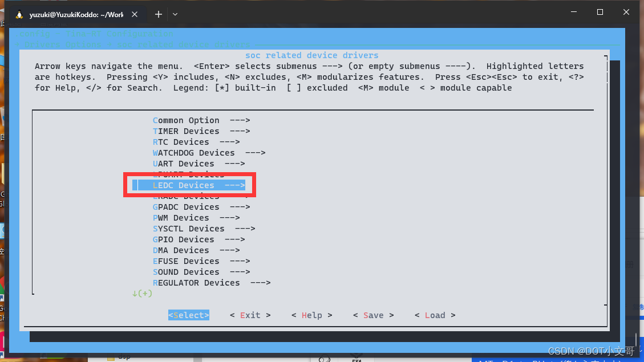Click the Select button

188,315
